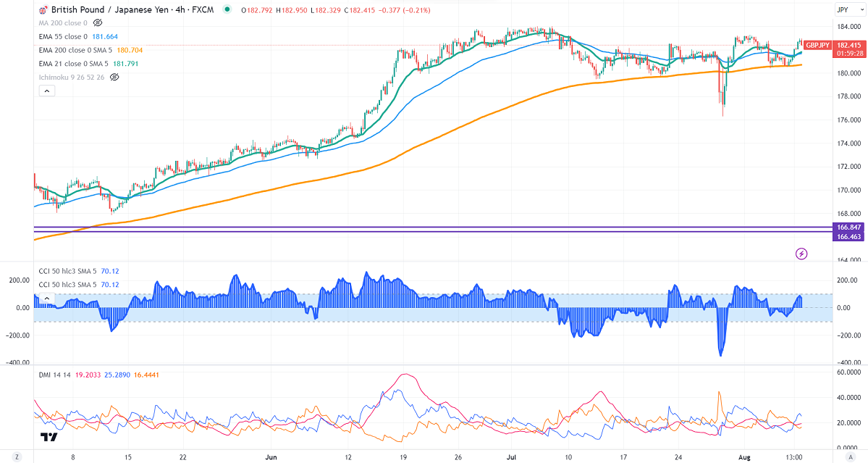Toggle the A auto-scale button

(850, 457)
